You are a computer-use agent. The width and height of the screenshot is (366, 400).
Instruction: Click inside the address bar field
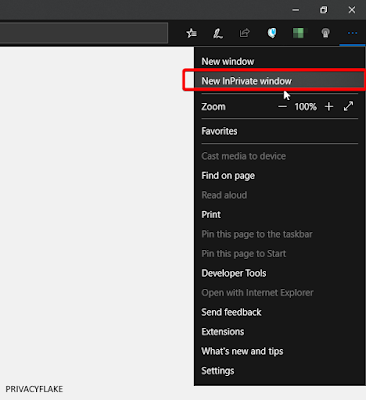point(83,33)
